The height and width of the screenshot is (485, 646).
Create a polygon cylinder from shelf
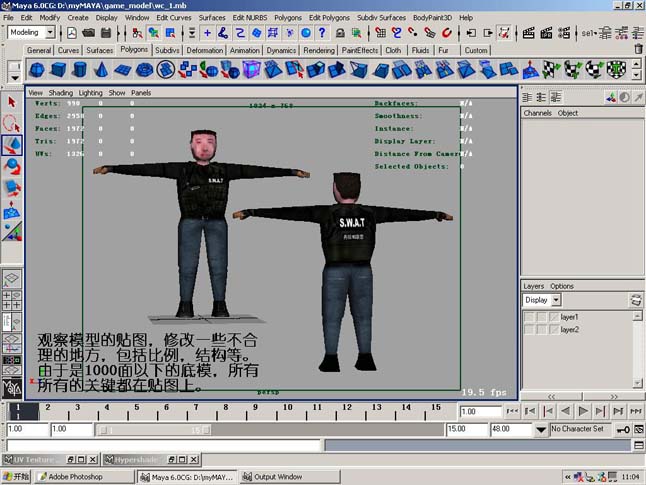80,70
